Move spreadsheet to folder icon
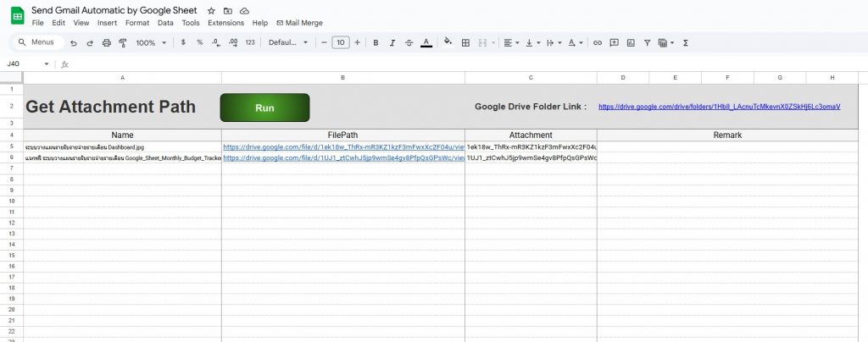Screen dimensions: 868x342 click(227, 11)
